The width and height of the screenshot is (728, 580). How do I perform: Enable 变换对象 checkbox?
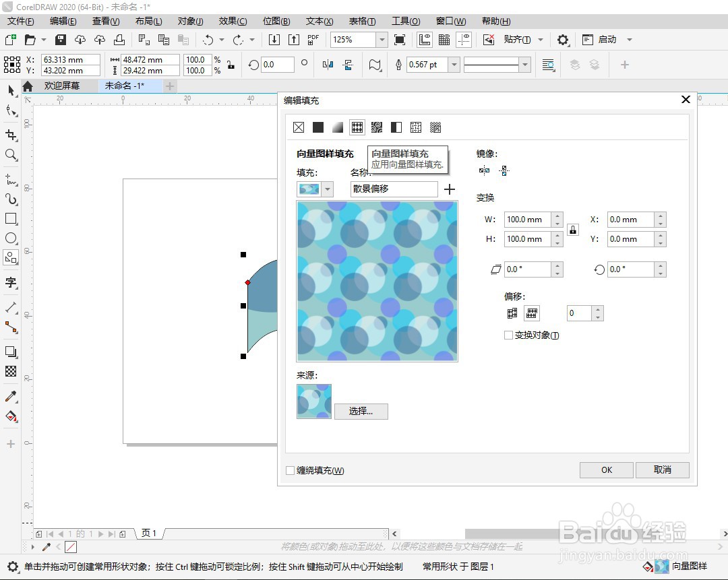pos(508,335)
